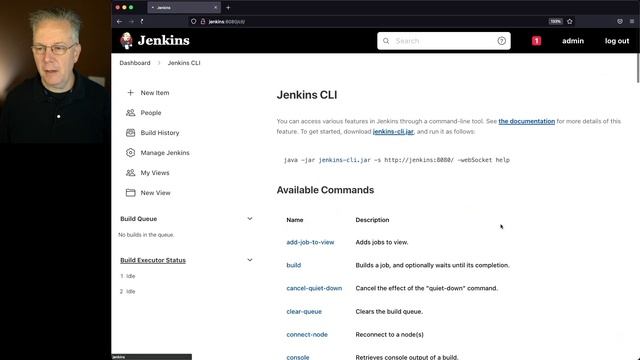Open the build command link
Viewport: 640px width, 360px height.
click(x=293, y=265)
